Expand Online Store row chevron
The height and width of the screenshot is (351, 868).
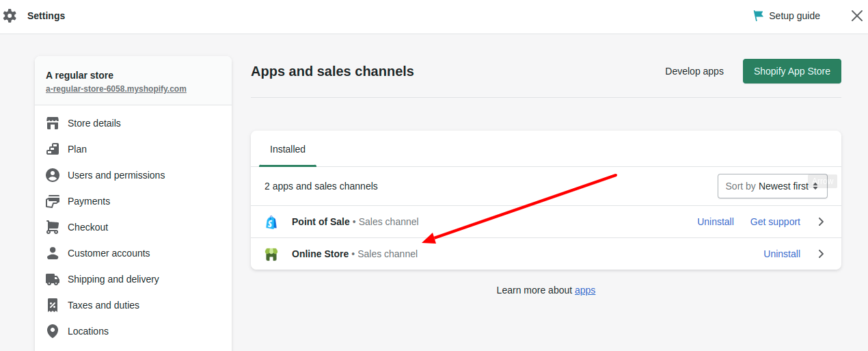coord(821,254)
